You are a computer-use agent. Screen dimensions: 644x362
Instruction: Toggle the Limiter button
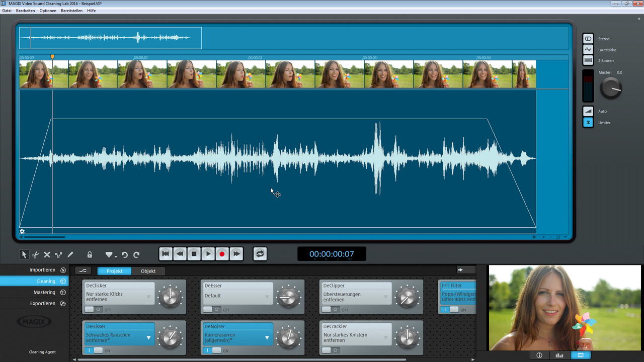point(588,122)
